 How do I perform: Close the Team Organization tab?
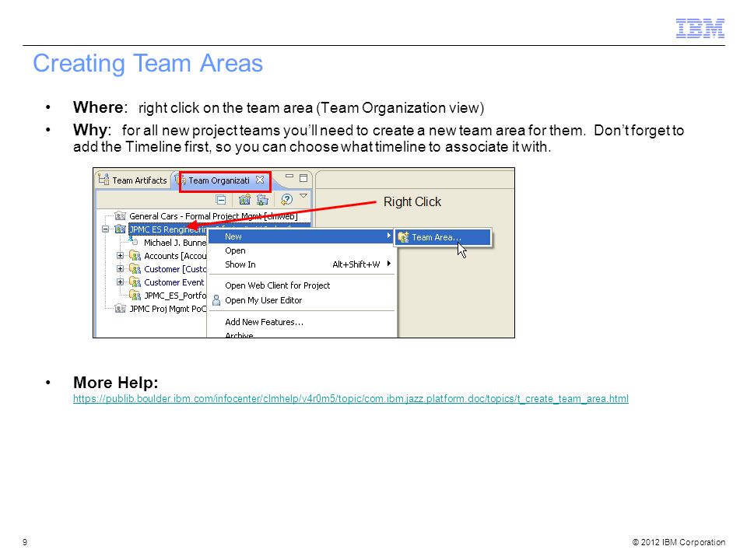click(x=260, y=180)
